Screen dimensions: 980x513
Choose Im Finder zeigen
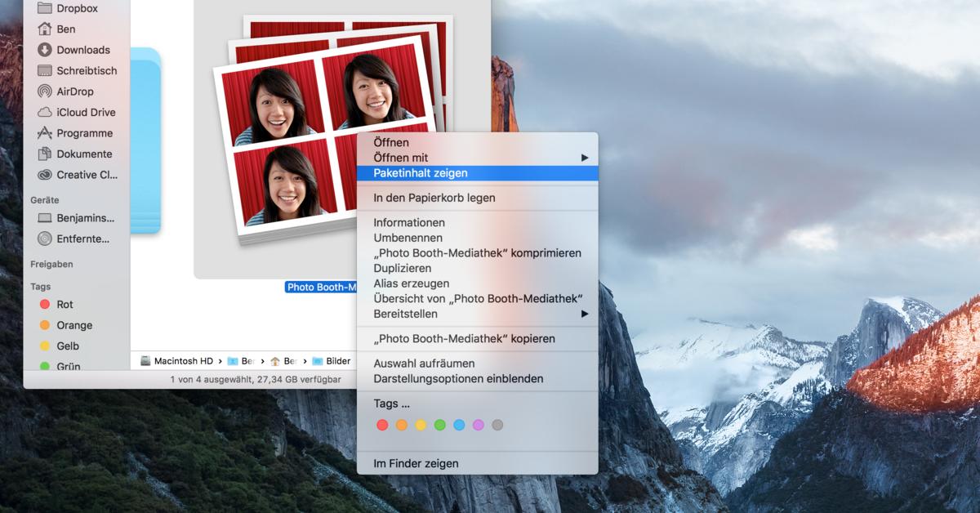(478, 463)
